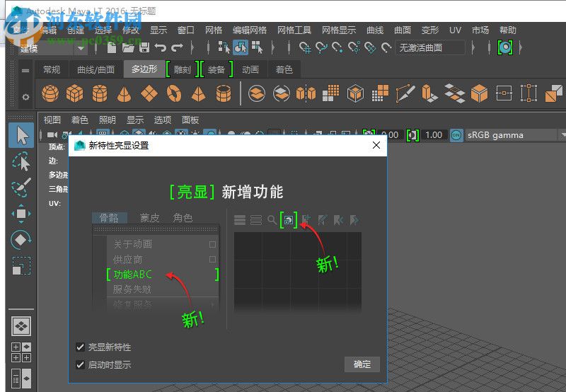The height and width of the screenshot is (392, 566).
Task: Click the snap to curve magnet icon
Action: point(321,47)
